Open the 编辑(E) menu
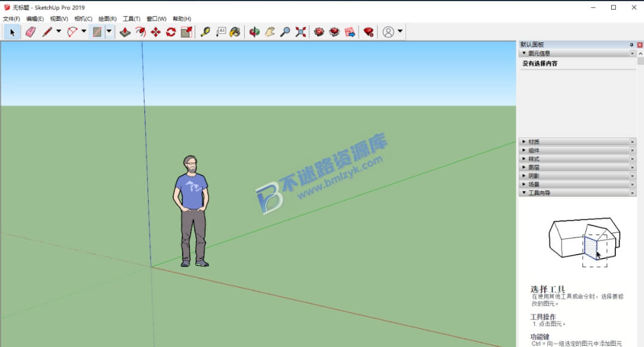Viewport: 644px width, 347px height. (x=35, y=19)
